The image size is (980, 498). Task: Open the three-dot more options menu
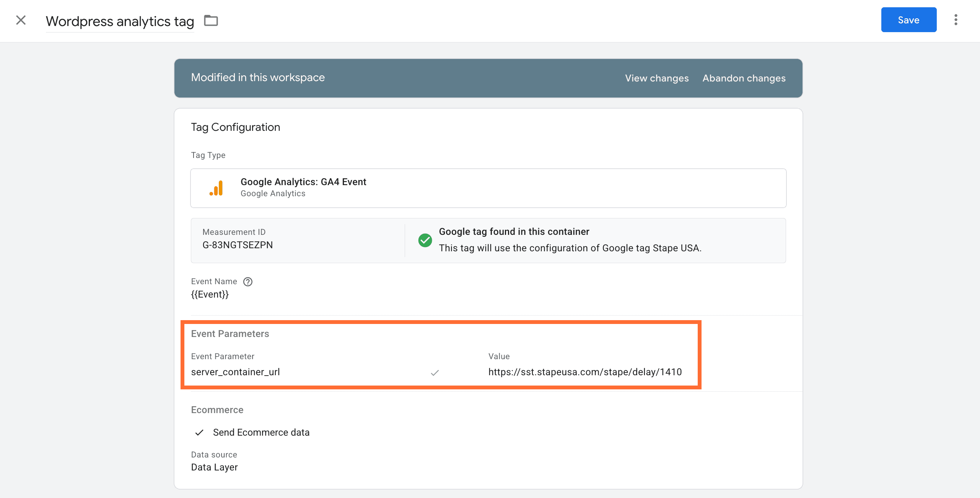pos(956,20)
